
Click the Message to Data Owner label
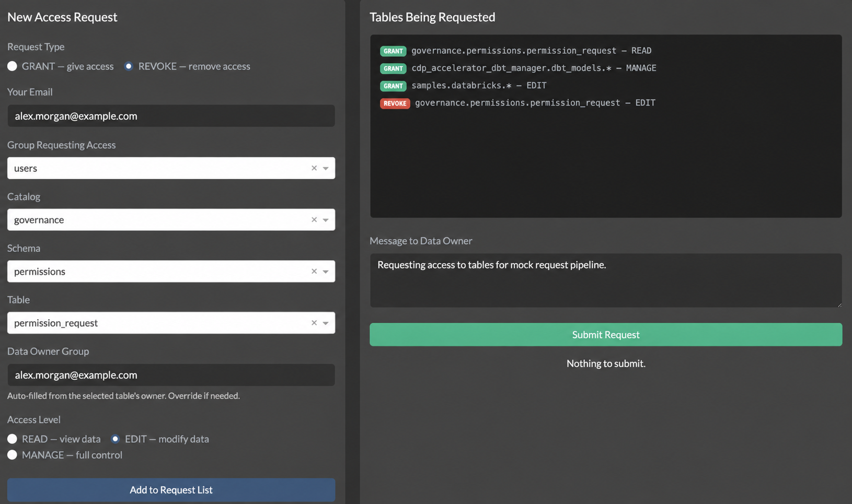(421, 241)
